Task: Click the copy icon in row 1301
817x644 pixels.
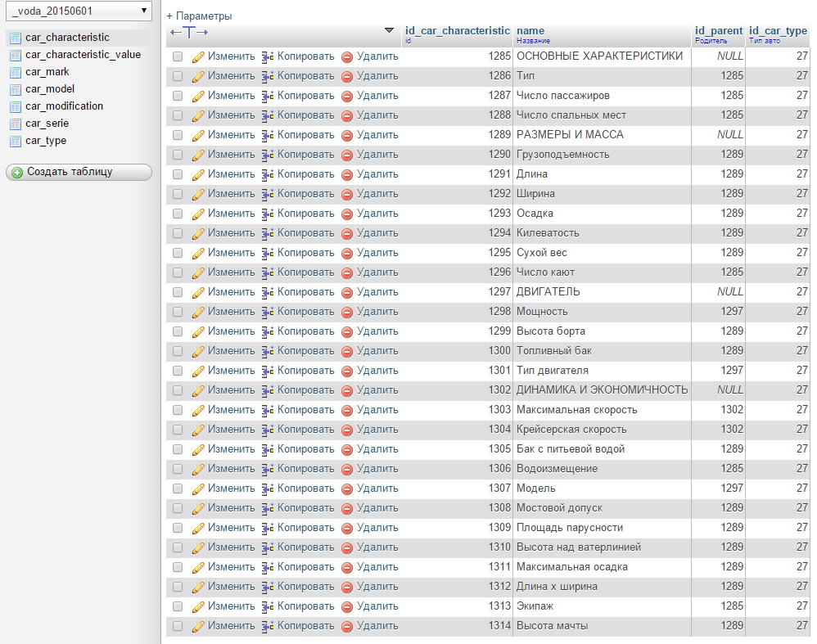Action: (268, 371)
